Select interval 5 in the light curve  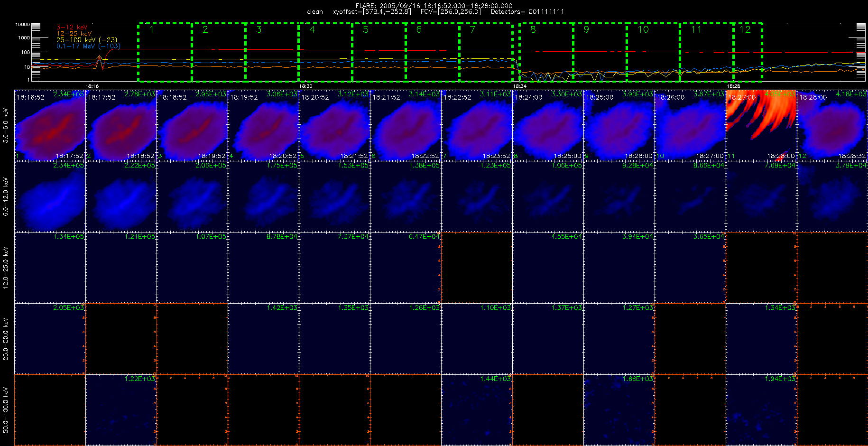[379, 52]
